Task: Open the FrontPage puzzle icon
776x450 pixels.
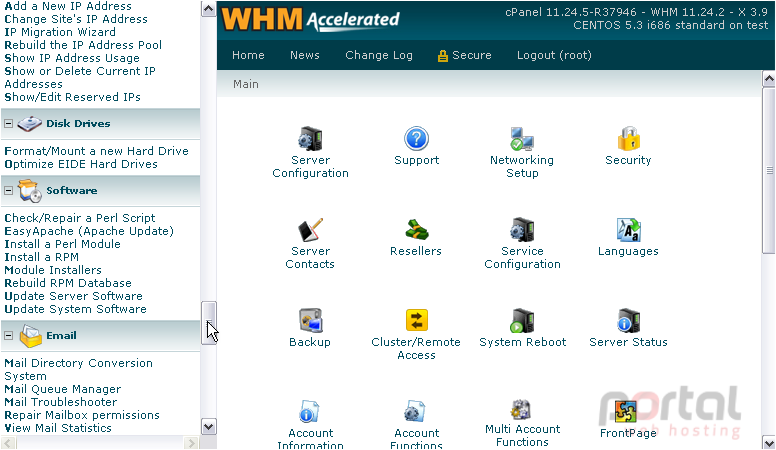Action: click(x=626, y=412)
